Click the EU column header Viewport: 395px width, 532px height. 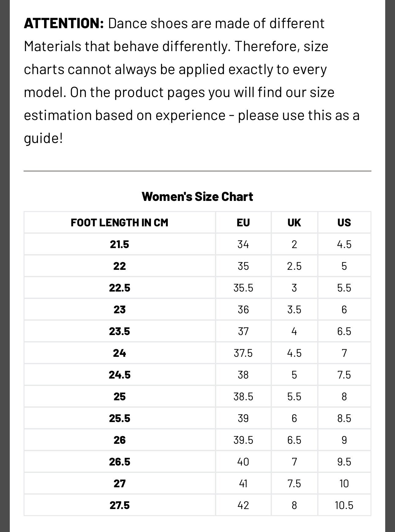coord(243,222)
